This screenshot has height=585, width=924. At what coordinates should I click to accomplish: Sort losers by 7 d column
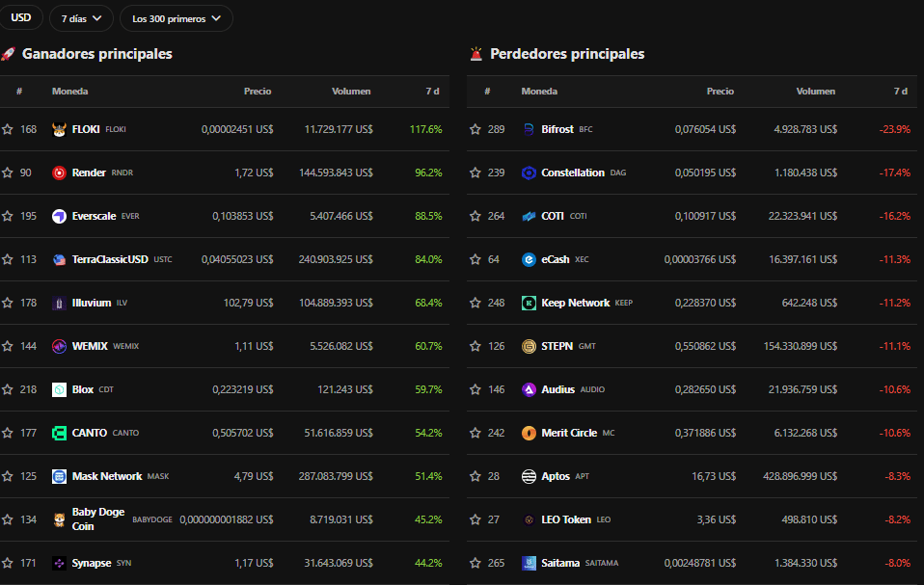pos(901,92)
